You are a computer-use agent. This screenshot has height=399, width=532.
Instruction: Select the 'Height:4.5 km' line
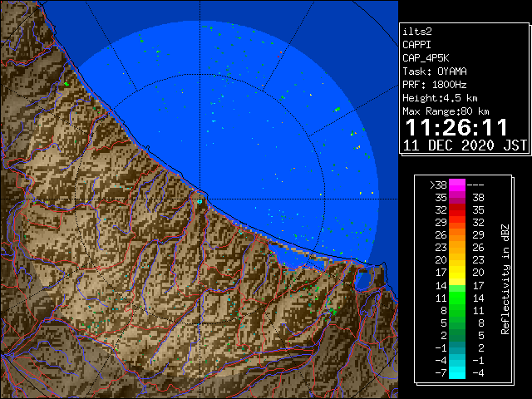(440, 98)
